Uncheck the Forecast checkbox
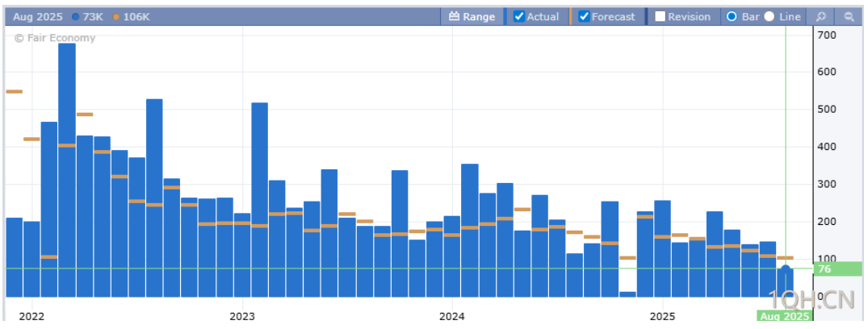868x329 pixels. tap(584, 16)
